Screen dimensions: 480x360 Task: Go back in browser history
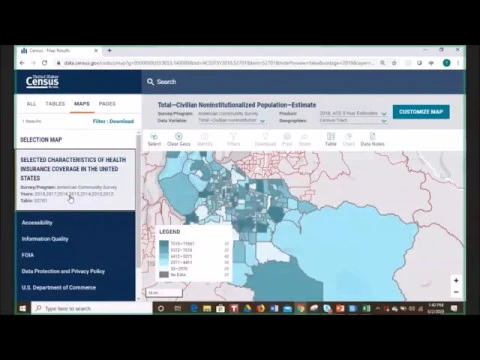coord(22,63)
